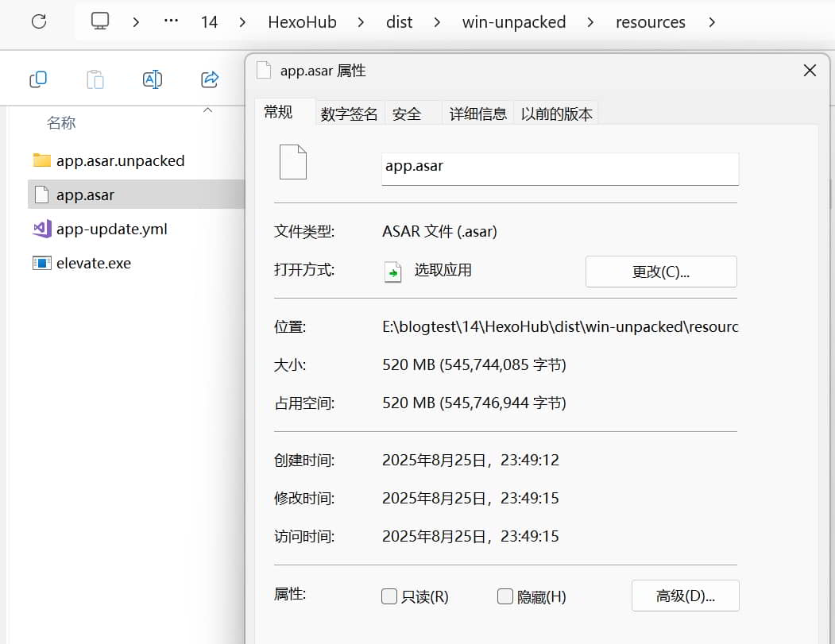Click the Rename icon in toolbar
835x644 pixels.
[152, 79]
